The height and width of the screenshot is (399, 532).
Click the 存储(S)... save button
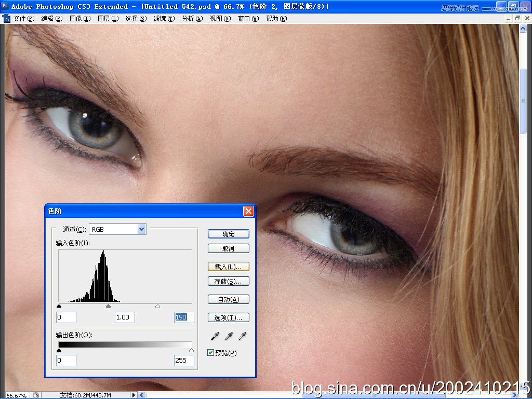[229, 281]
